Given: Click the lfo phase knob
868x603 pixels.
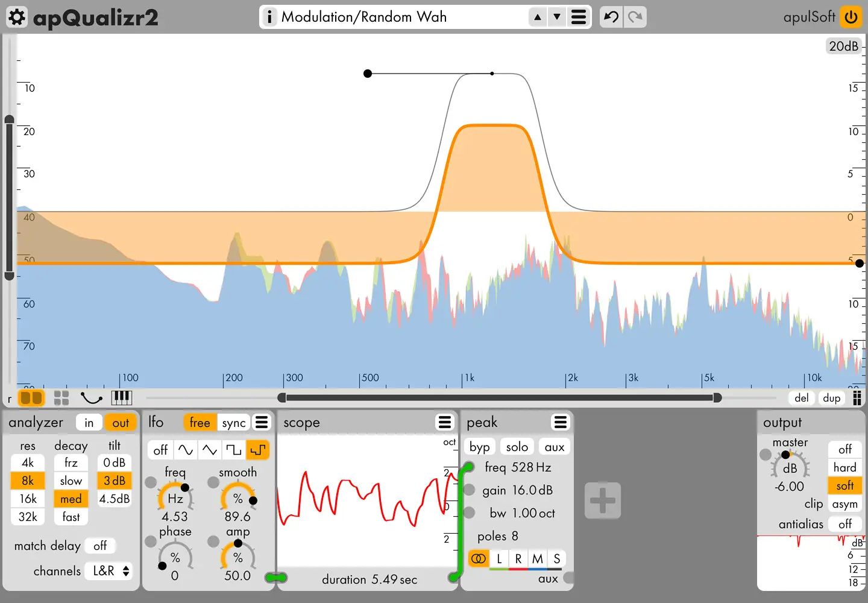Looking at the screenshot, I should tap(175, 557).
